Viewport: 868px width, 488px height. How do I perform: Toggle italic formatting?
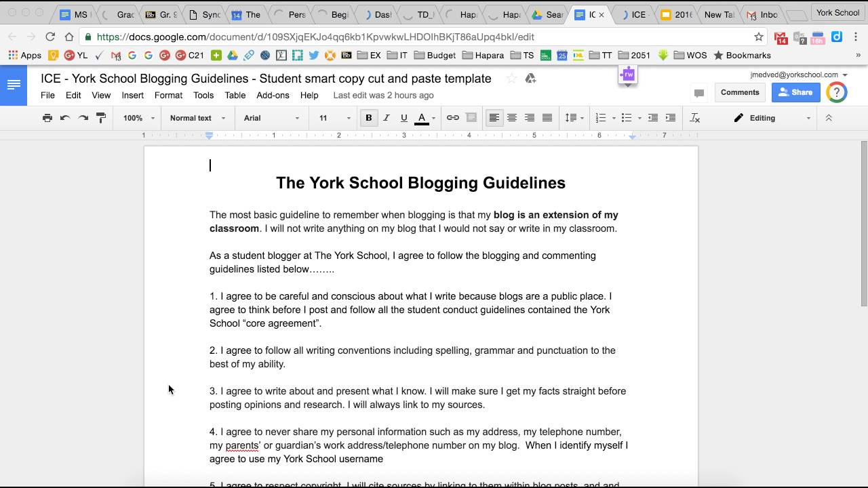point(387,118)
